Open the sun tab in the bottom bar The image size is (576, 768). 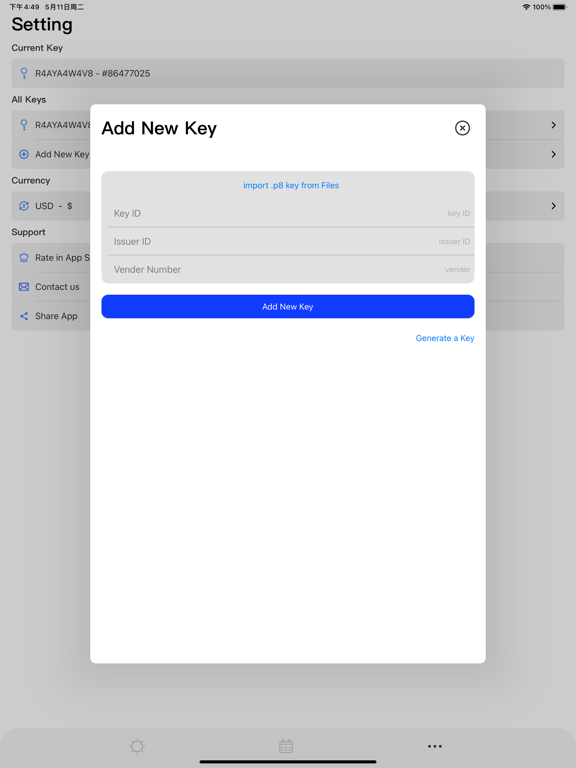(x=137, y=746)
